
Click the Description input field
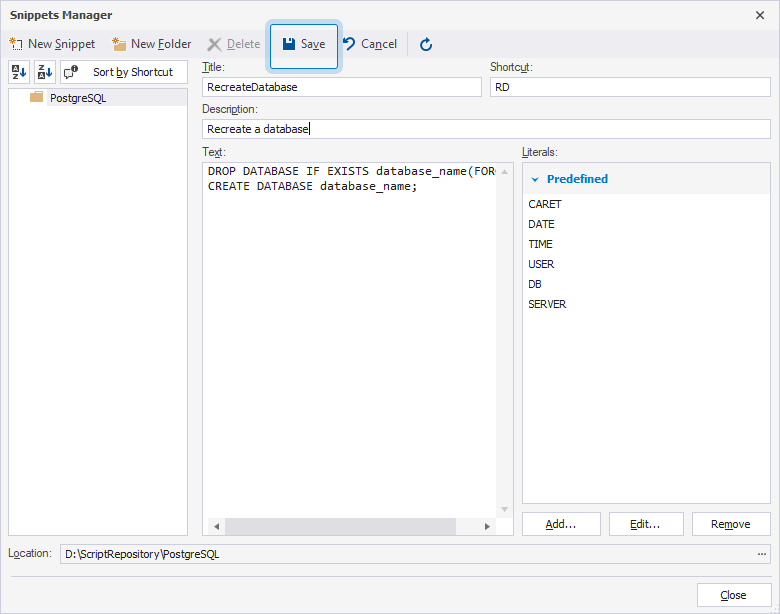486,129
